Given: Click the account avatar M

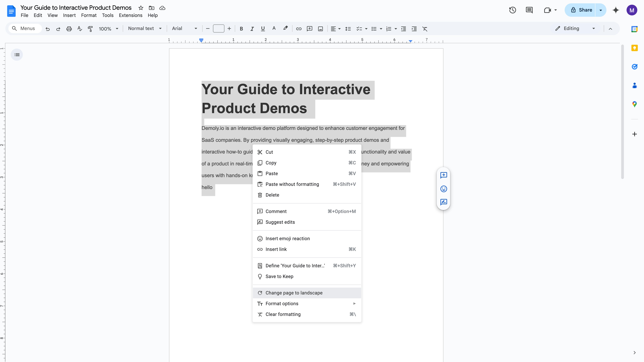Looking at the screenshot, I should tap(632, 10).
